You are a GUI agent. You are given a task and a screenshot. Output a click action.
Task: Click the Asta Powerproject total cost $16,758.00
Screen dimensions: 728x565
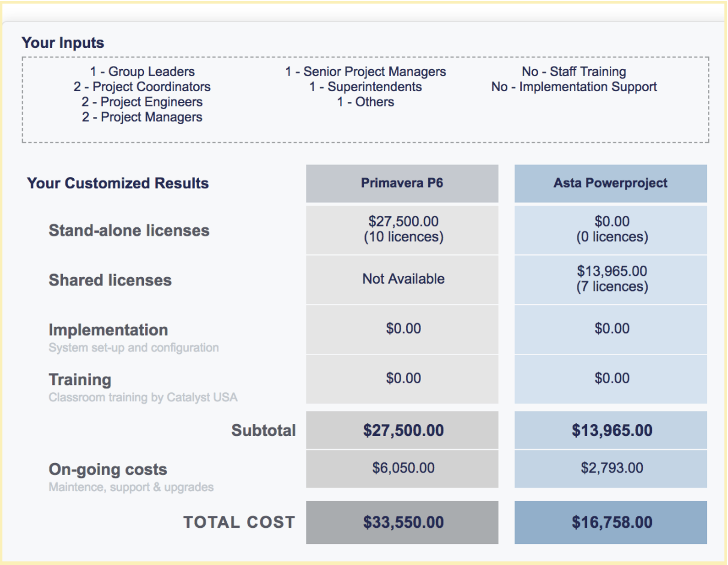612,522
